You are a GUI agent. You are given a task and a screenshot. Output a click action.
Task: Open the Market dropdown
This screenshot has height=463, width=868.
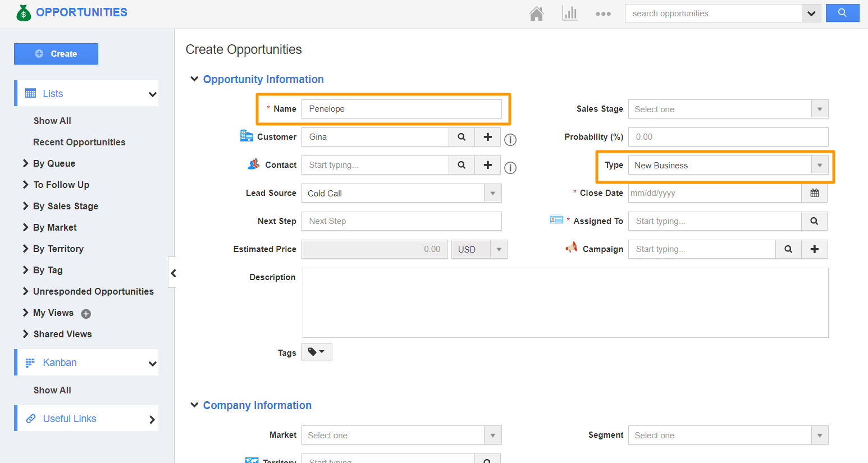point(401,435)
